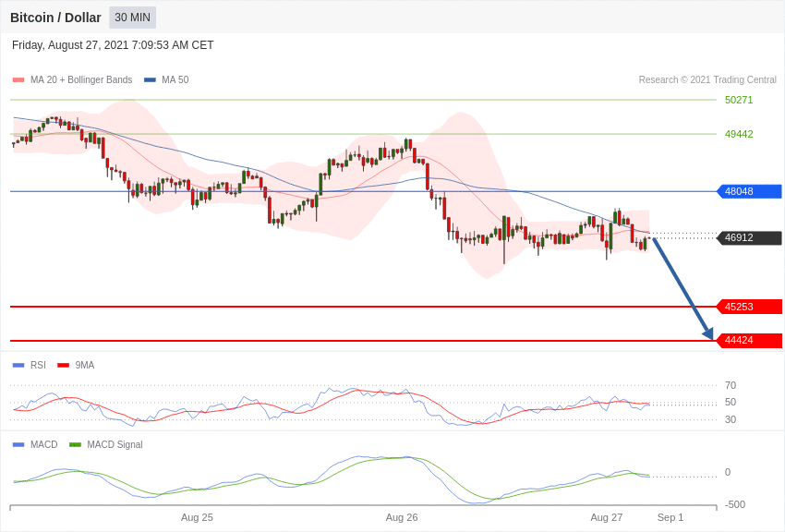Image resolution: width=785 pixels, height=532 pixels.
Task: Click the 50271 resistance level label
Action: [x=739, y=100]
